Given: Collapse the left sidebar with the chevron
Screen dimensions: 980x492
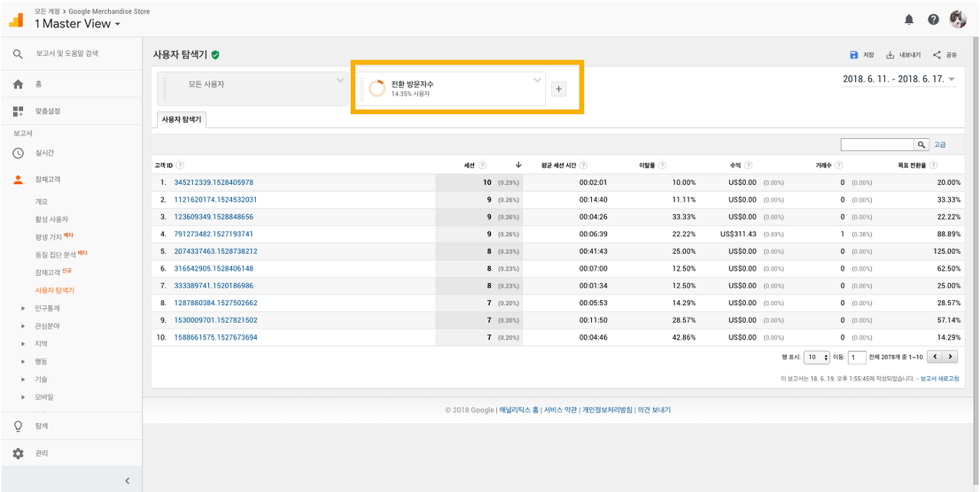Looking at the screenshot, I should [127, 481].
